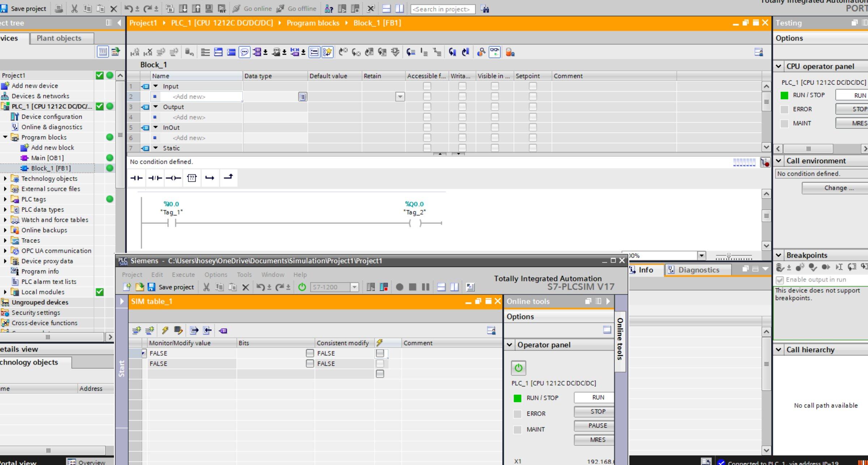Image resolution: width=868 pixels, height=465 pixels.
Task: Open the Project menu in PLCSIM
Action: (132, 274)
